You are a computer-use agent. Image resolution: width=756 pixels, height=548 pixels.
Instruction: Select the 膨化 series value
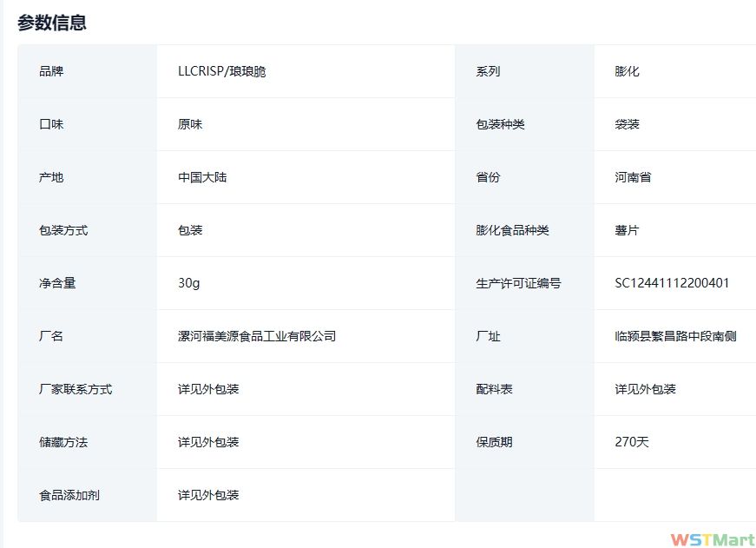point(627,71)
